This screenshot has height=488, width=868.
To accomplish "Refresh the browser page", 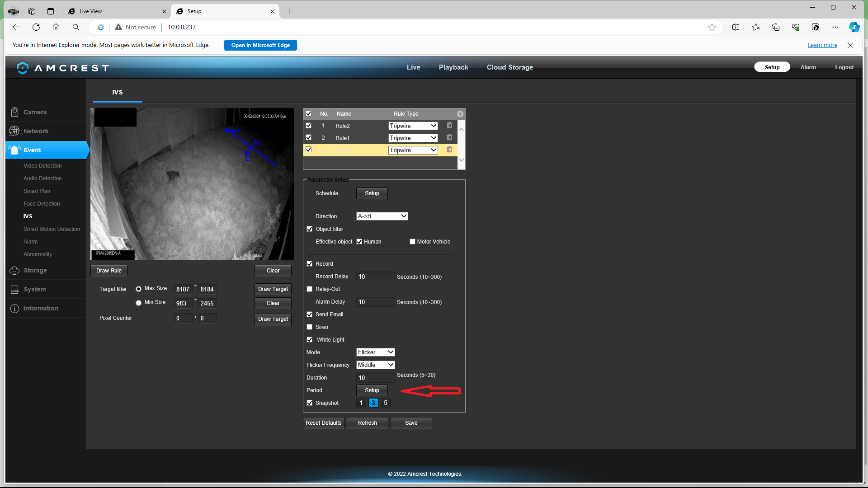I will pos(36,27).
